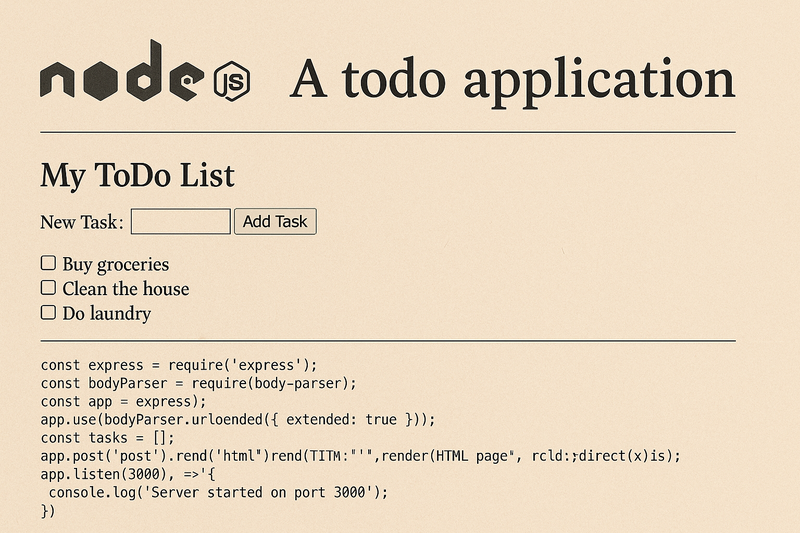Image resolution: width=800 pixels, height=533 pixels.
Task: Click the closing '})' code line
Action: (x=48, y=511)
